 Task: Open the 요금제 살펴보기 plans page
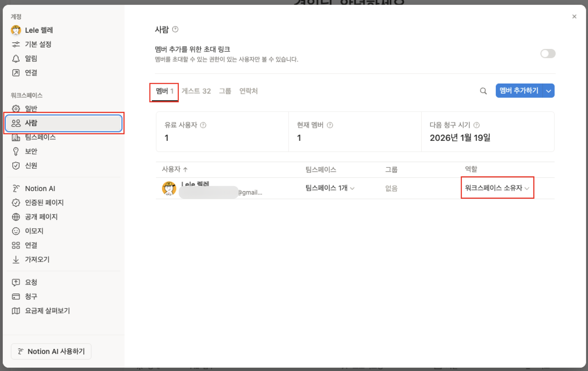(47, 311)
